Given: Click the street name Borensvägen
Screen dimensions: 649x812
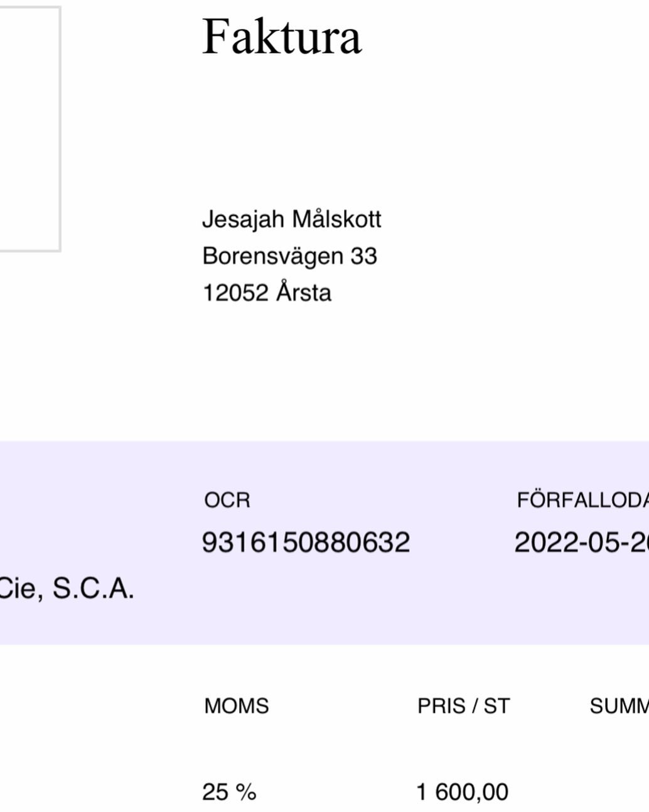Looking at the screenshot, I should click(x=272, y=256).
